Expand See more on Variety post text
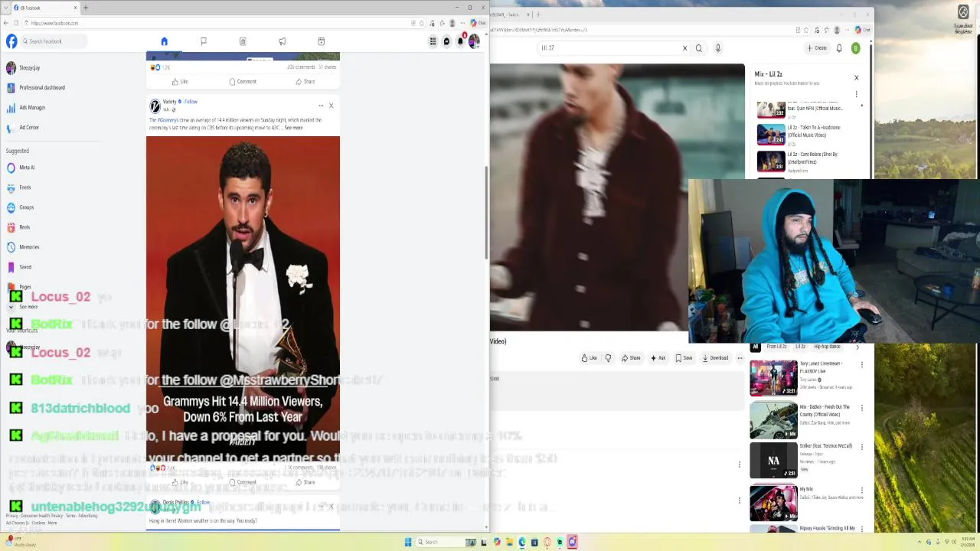 [x=293, y=128]
